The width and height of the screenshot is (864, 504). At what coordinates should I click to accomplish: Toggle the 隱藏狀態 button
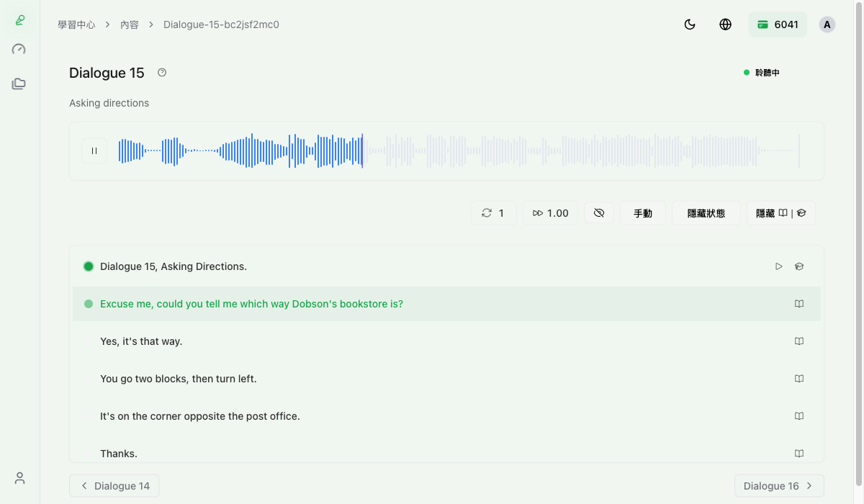point(706,213)
